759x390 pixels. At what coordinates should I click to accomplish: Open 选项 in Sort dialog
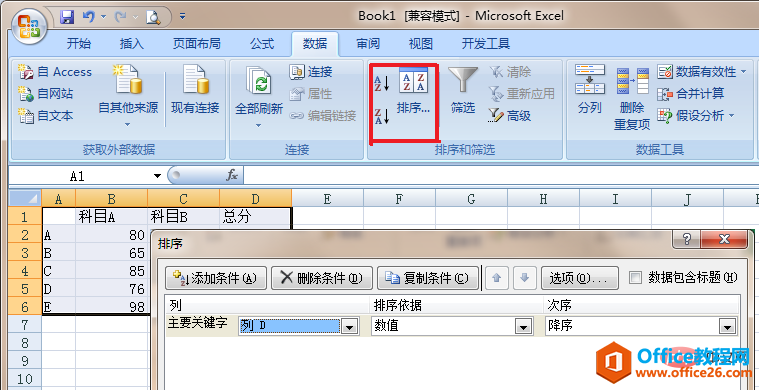click(x=579, y=278)
